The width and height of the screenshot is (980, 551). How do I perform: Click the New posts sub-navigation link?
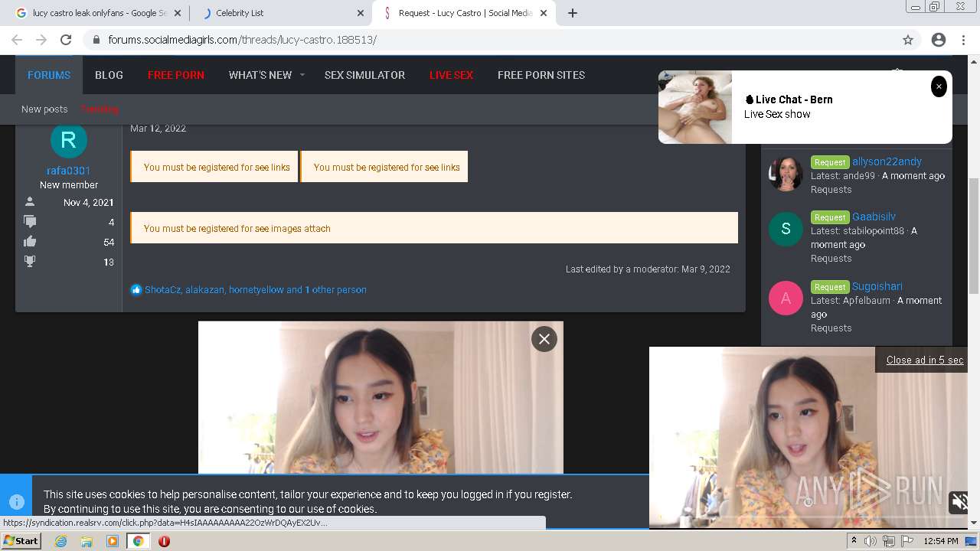click(44, 109)
